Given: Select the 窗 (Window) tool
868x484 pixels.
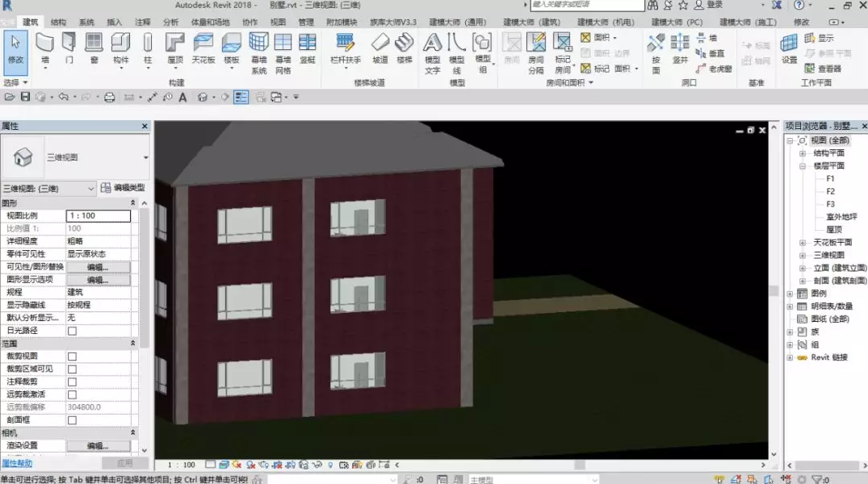Looking at the screenshot, I should 94,48.
